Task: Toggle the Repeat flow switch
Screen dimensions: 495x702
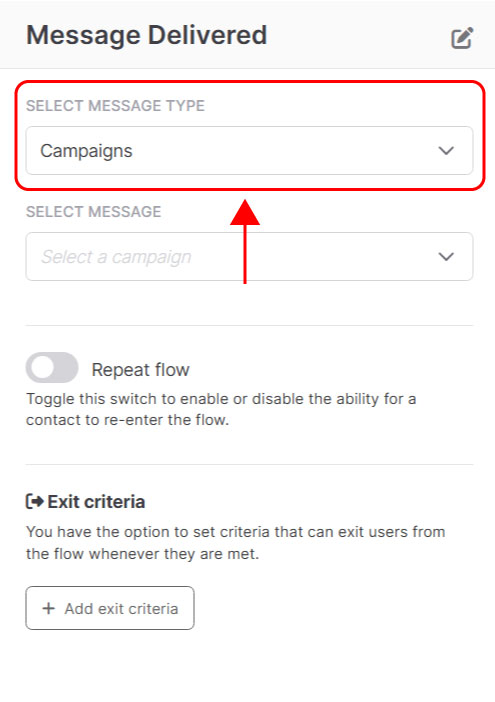Action: click(x=52, y=368)
